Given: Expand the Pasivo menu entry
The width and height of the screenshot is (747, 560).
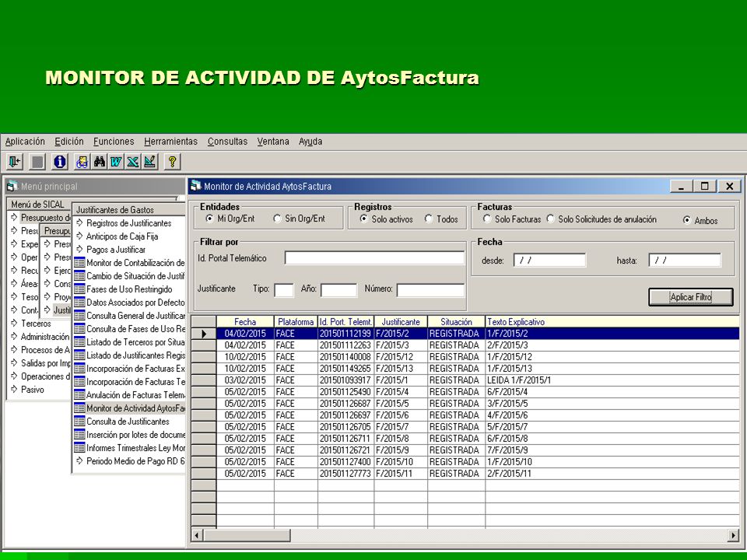Looking at the screenshot, I should point(14,390).
